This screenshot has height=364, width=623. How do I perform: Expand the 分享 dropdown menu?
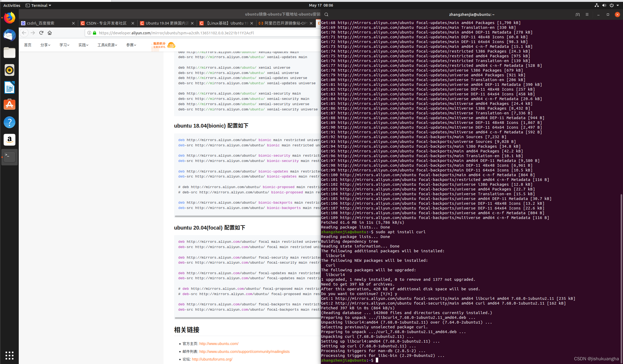(45, 45)
